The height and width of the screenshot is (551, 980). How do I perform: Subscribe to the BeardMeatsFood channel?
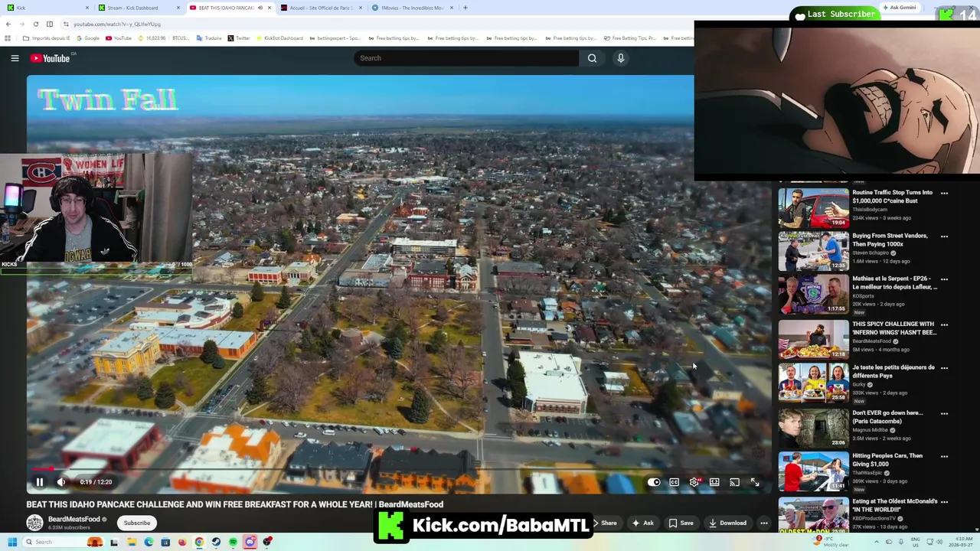tap(137, 523)
